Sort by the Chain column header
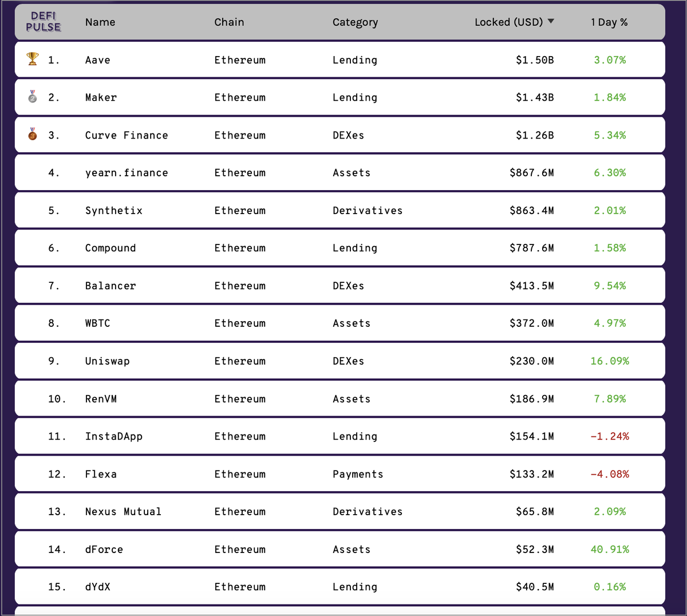The width and height of the screenshot is (687, 616). [229, 22]
